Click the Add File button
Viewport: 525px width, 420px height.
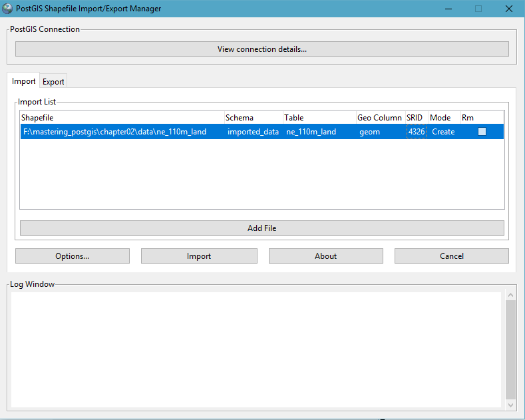point(262,228)
